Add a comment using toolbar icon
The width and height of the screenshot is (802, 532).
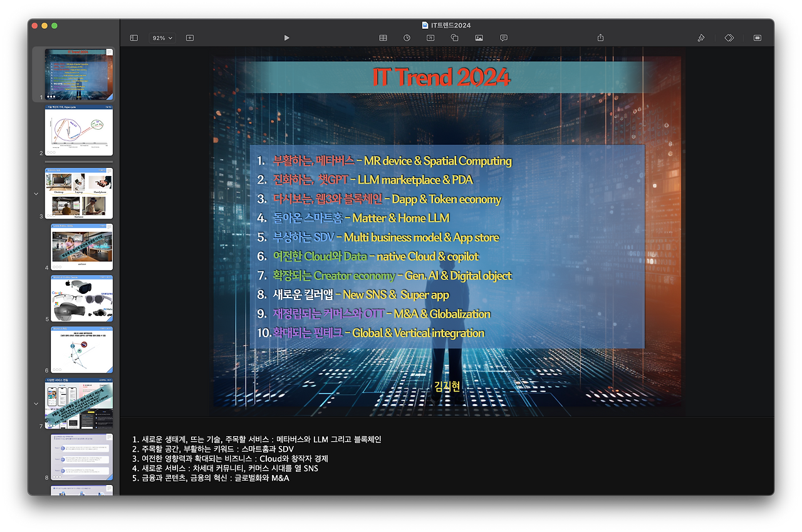(504, 38)
